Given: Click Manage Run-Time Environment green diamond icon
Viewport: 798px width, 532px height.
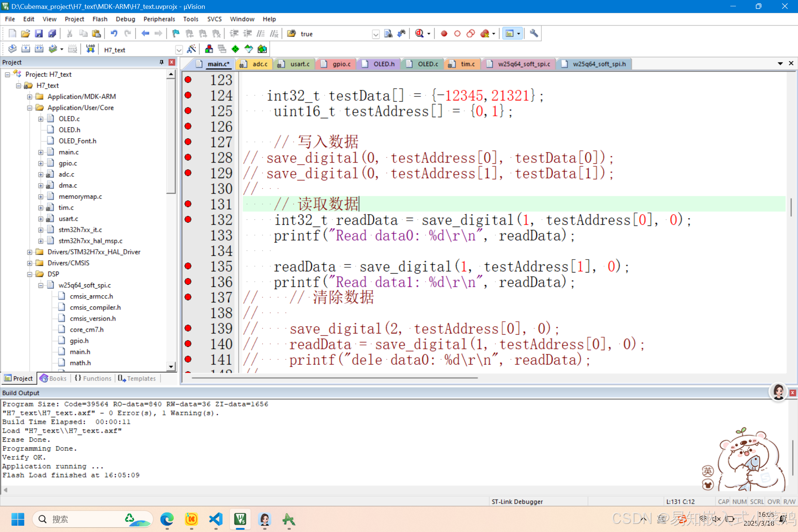Looking at the screenshot, I should coord(235,49).
